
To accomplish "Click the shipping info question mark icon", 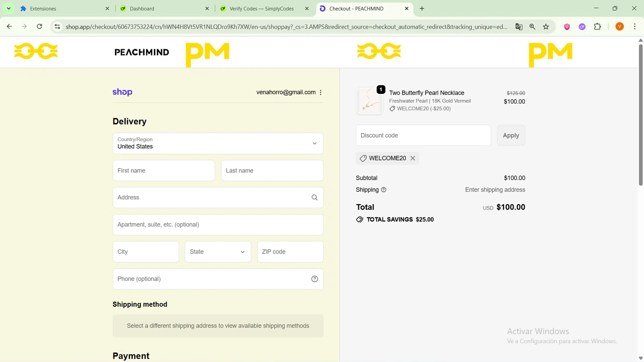I will [x=384, y=190].
